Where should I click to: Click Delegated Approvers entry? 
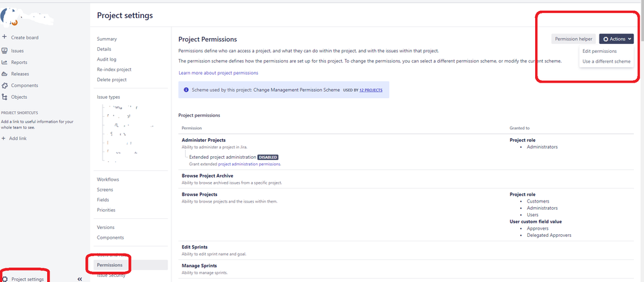click(549, 235)
